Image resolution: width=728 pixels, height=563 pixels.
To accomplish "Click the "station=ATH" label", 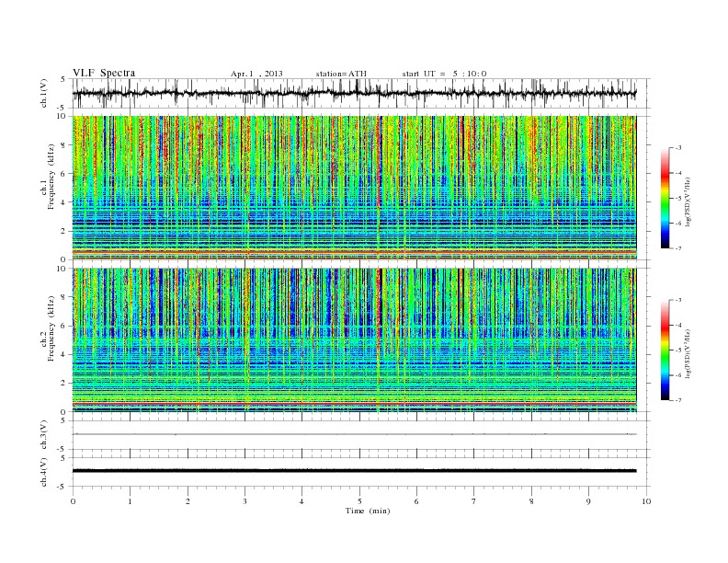I will (x=341, y=74).
